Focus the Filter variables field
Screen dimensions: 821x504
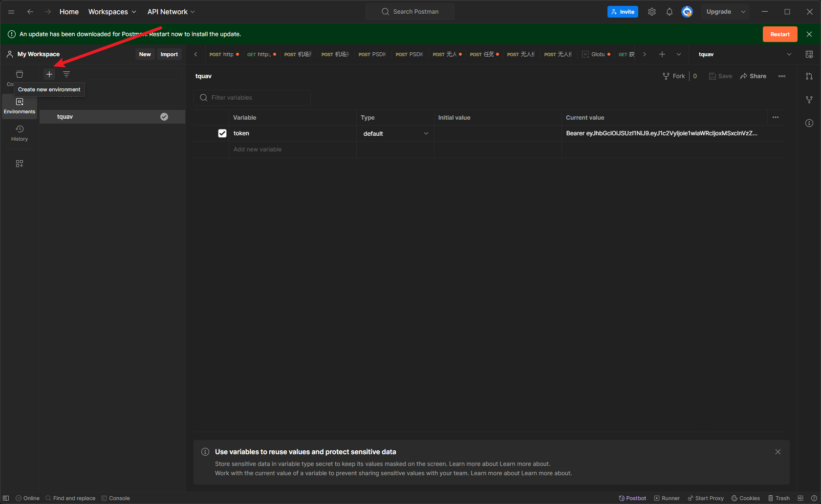[252, 98]
